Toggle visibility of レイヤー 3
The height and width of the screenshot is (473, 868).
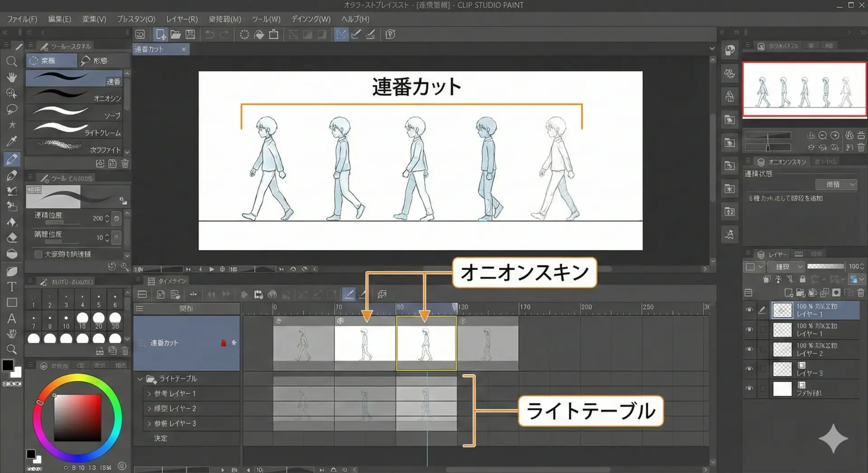[x=749, y=369]
